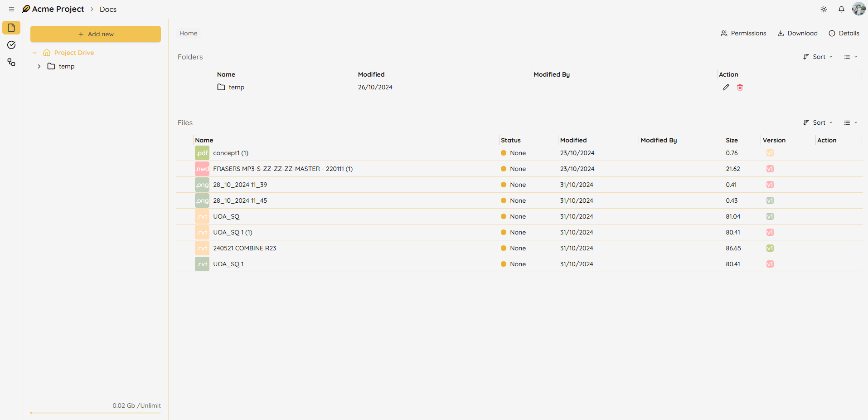Click the Add new button

(x=96, y=34)
